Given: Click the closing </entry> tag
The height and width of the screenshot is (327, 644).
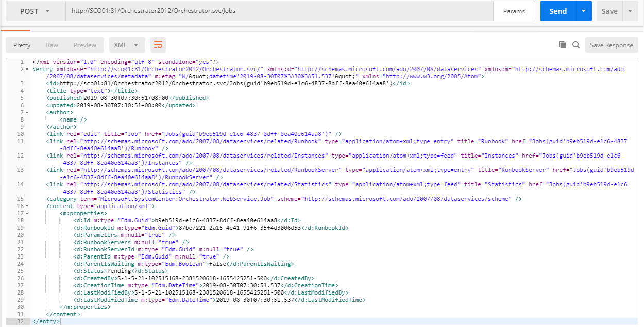Looking at the screenshot, I should (46, 321).
